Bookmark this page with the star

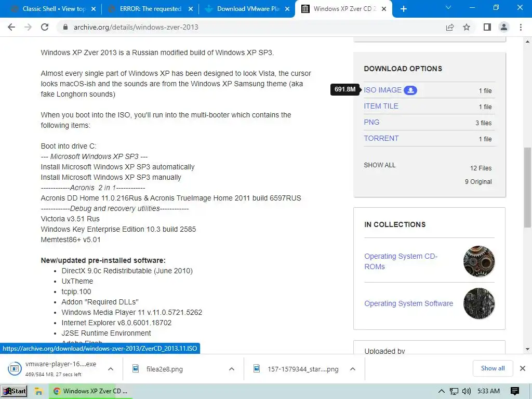coord(467,27)
